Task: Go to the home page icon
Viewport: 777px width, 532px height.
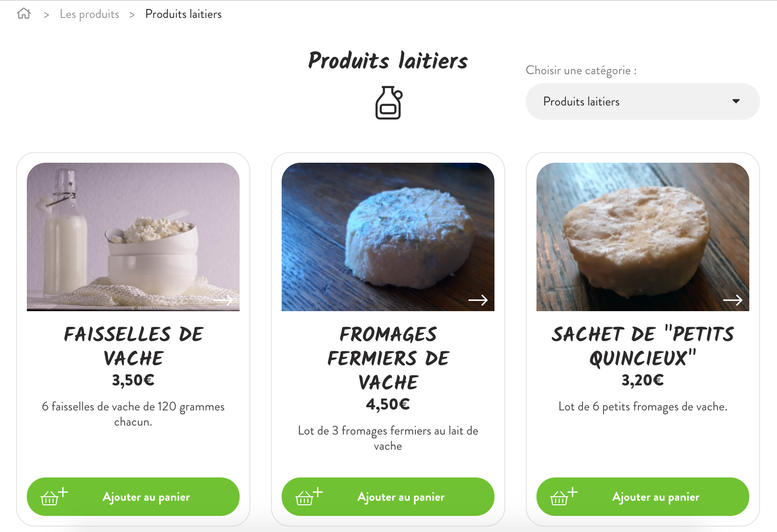Action: click(x=24, y=14)
